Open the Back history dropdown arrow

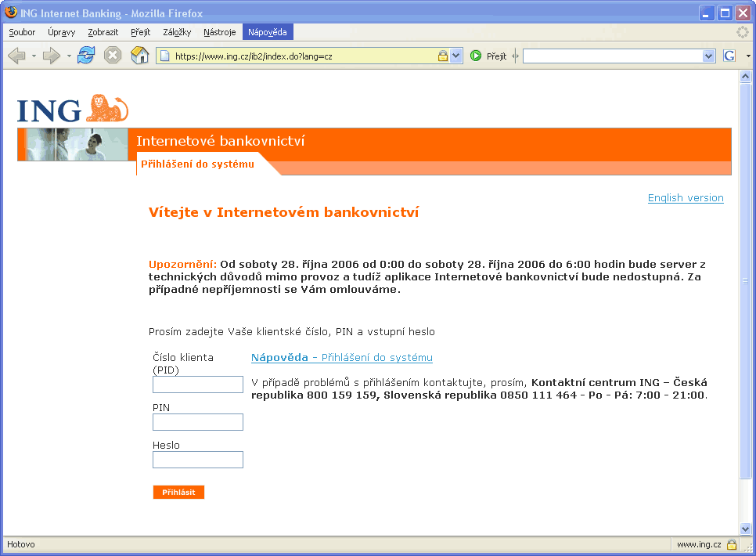click(34, 56)
